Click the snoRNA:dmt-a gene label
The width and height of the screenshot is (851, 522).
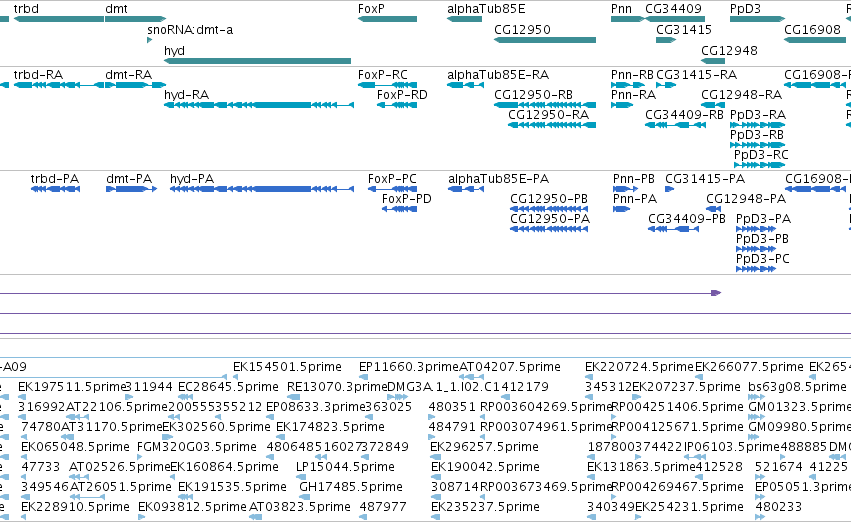190,30
